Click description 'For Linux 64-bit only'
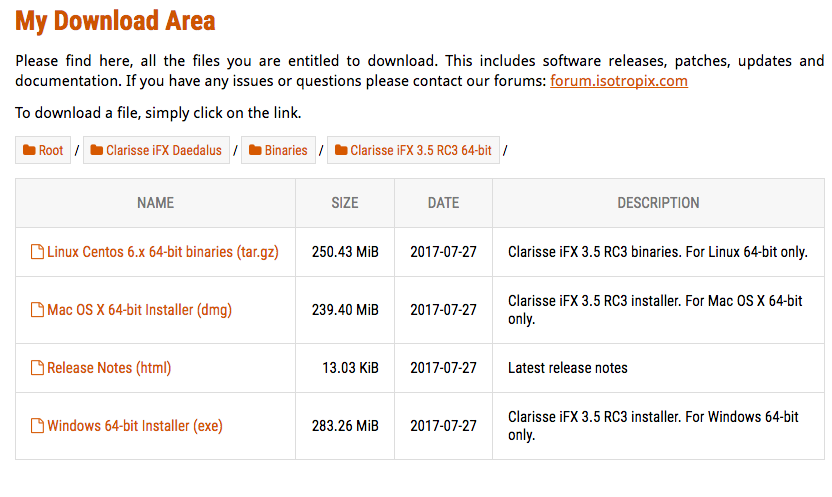This screenshot has height=497, width=832. (658, 252)
